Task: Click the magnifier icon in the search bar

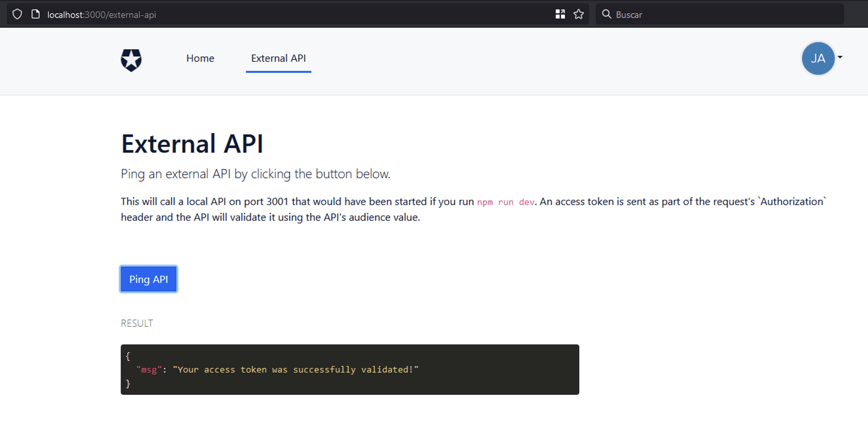Action: [606, 14]
